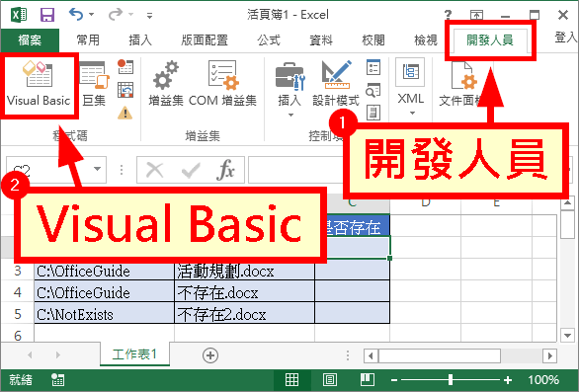Open control Properties icon
This screenshot has height=392, width=579.
pos(373,67)
